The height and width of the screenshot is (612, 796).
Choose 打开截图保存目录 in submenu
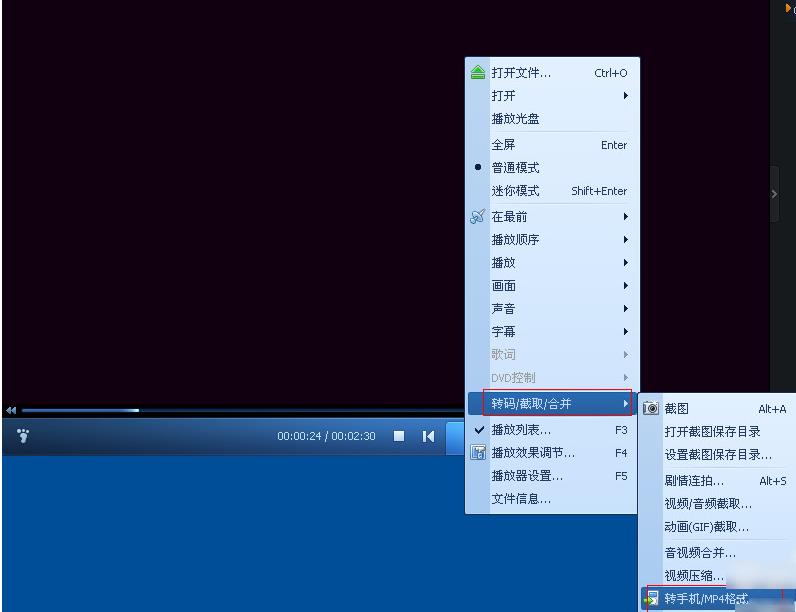tap(717, 431)
